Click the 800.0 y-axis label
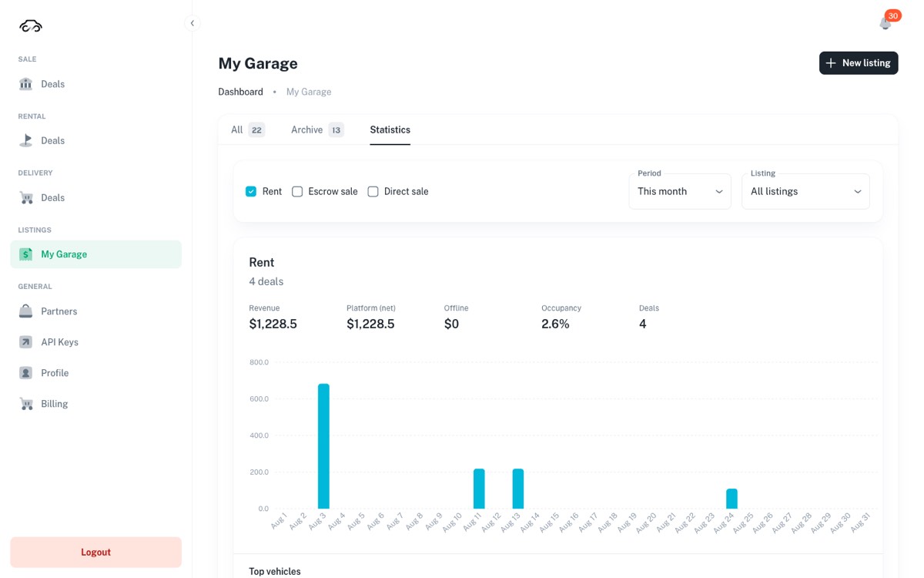This screenshot has width=924, height=578. coord(259,362)
